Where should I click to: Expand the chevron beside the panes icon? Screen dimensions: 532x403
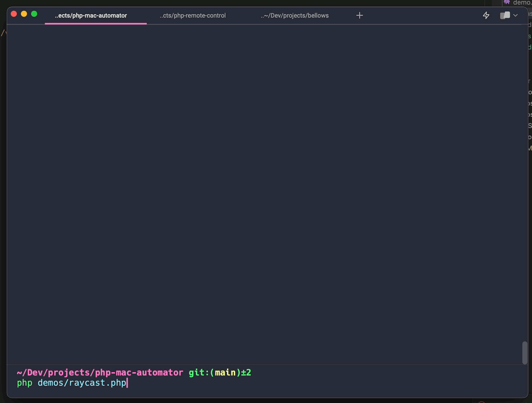click(516, 15)
